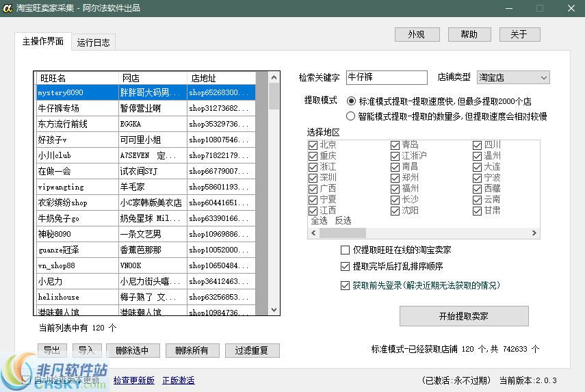Toggle the 温州 region checkbox
This screenshot has width=585, height=392.
click(477, 156)
